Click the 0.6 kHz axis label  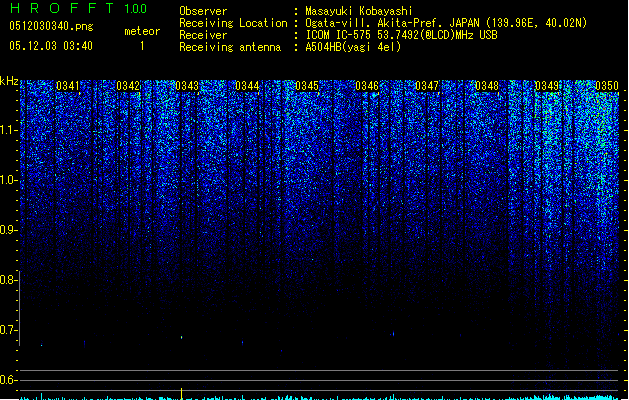pos(8,380)
